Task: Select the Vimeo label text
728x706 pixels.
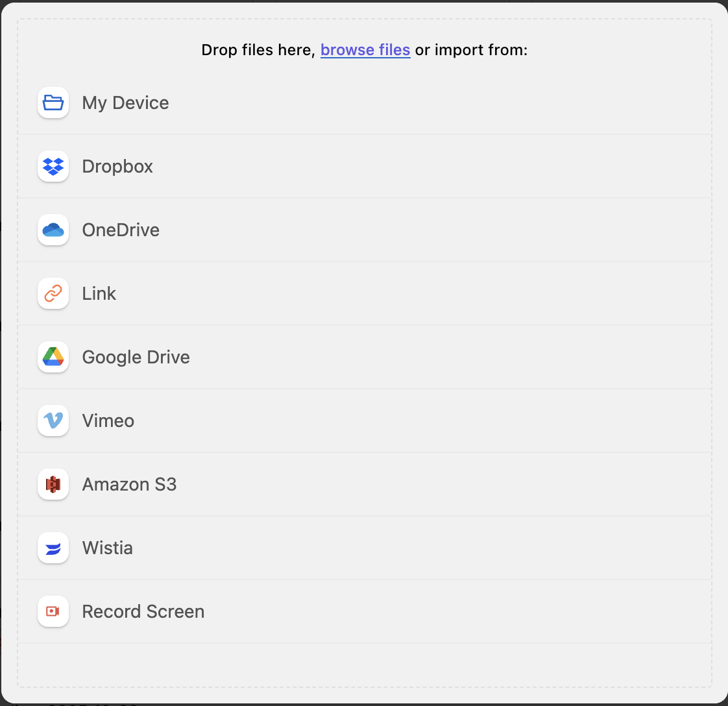Action: pos(108,421)
